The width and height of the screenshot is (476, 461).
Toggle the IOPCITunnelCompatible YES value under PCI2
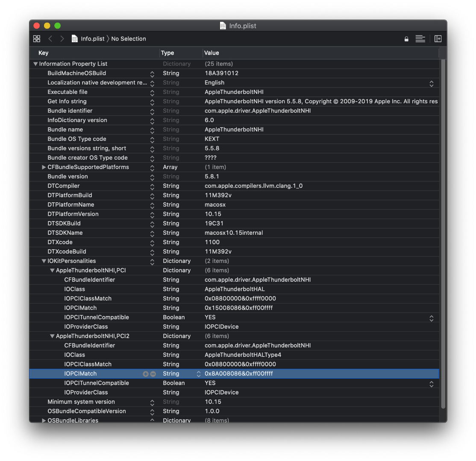pos(431,383)
